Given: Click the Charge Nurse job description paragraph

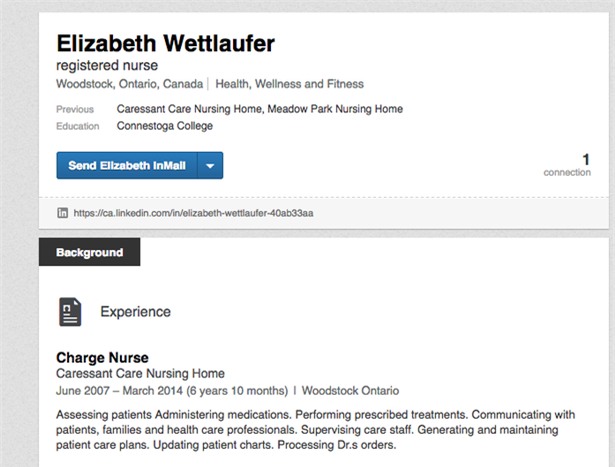Looking at the screenshot, I should tap(300, 428).
